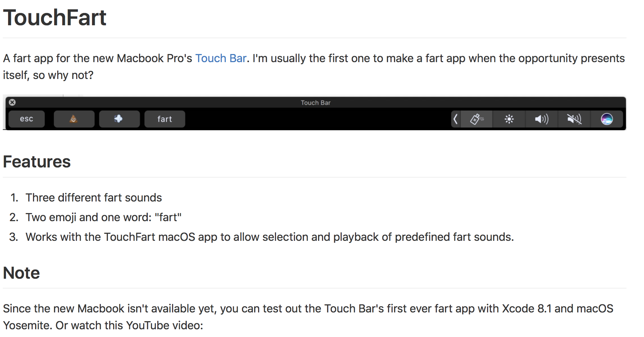
Task: Click the spray can debug icon
Action: (477, 119)
